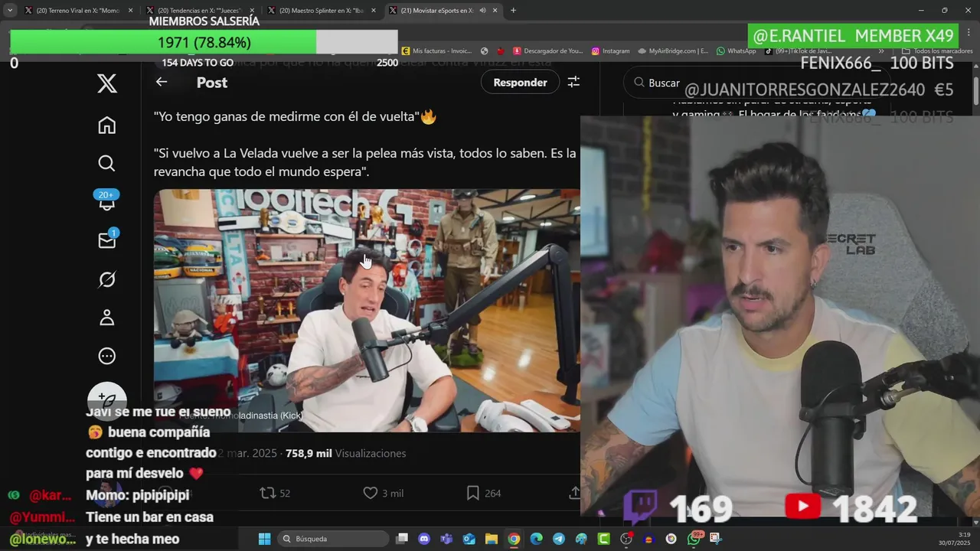Switch to the Maestro Splinter en X tab

click(321, 11)
